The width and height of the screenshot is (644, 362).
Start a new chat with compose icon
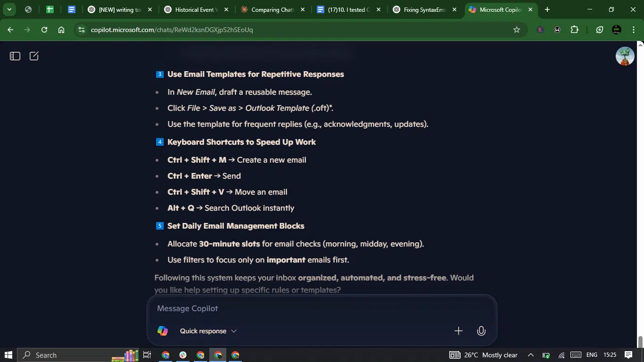(34, 56)
